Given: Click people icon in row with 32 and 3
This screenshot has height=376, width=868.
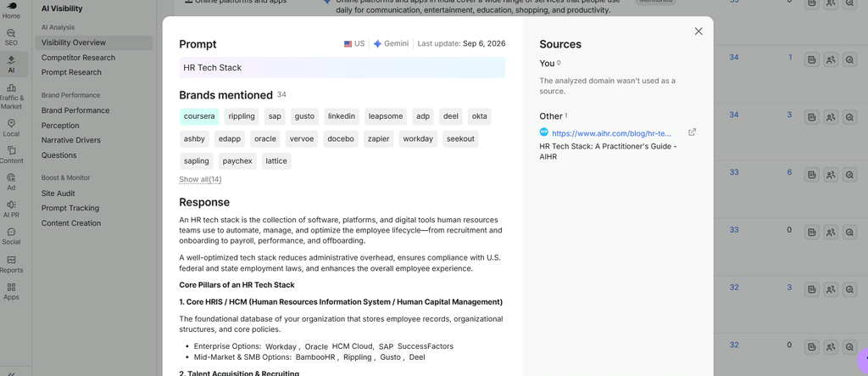Looking at the screenshot, I should pyautogui.click(x=831, y=289).
